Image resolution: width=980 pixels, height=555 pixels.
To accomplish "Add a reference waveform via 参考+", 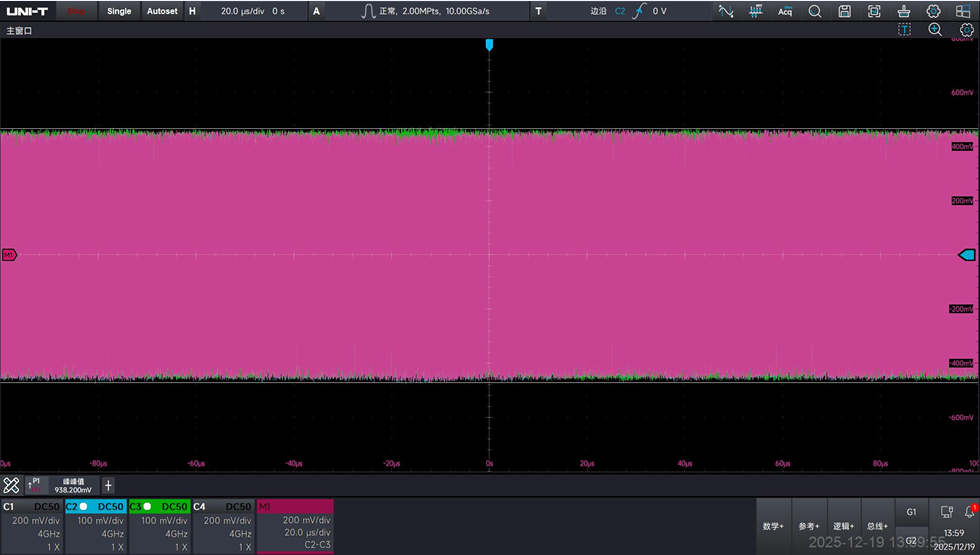I will (x=809, y=526).
